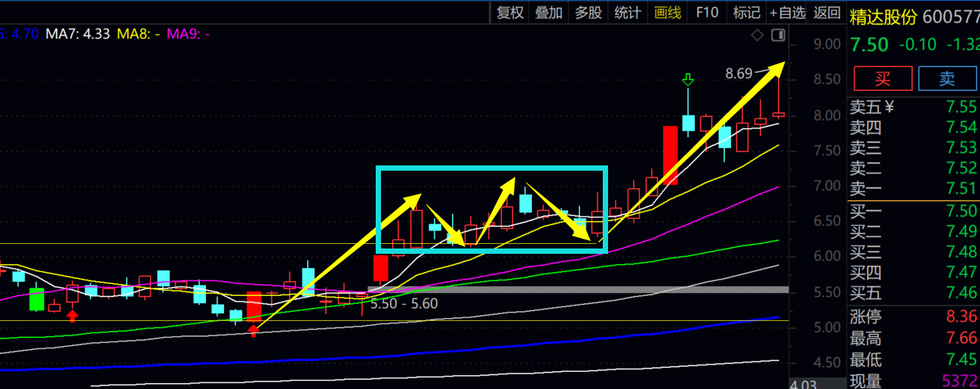Toggle the side panel layout icon
980x389 pixels.
[779, 35]
